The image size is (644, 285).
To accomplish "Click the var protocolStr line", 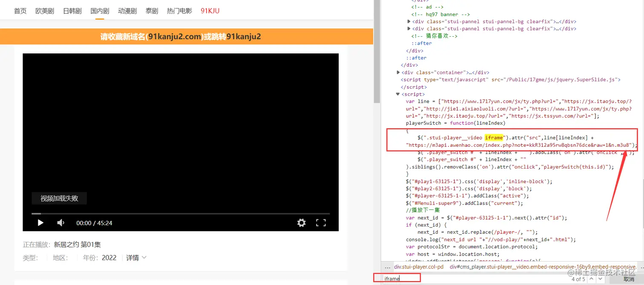I will tap(473, 247).
